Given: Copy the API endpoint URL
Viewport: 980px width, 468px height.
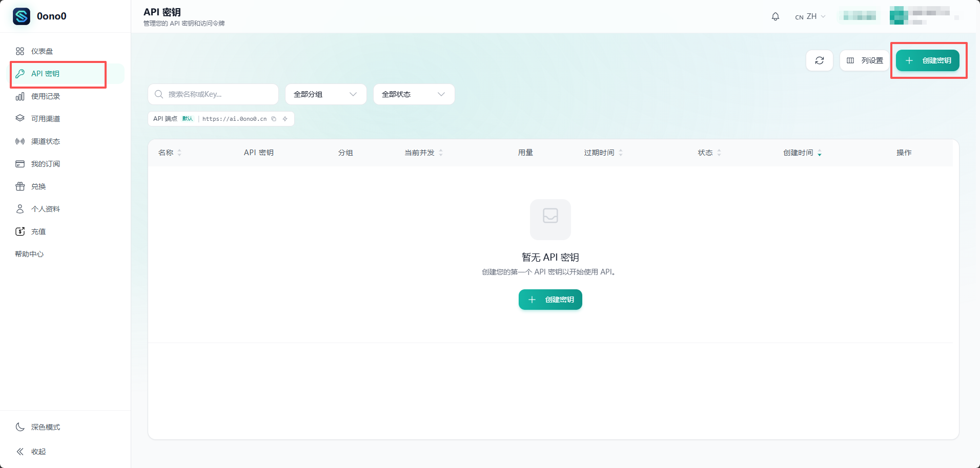Looking at the screenshot, I should coord(274,119).
